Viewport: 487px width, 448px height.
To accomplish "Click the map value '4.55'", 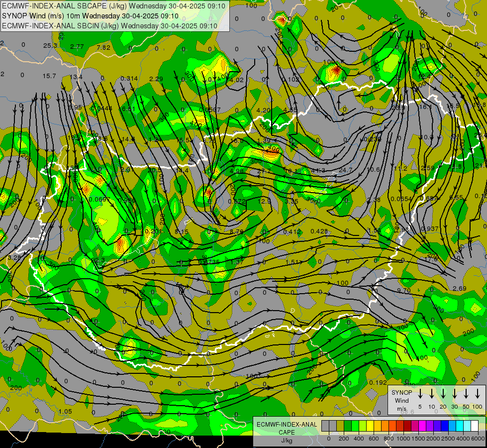I will click(x=291, y=110).
